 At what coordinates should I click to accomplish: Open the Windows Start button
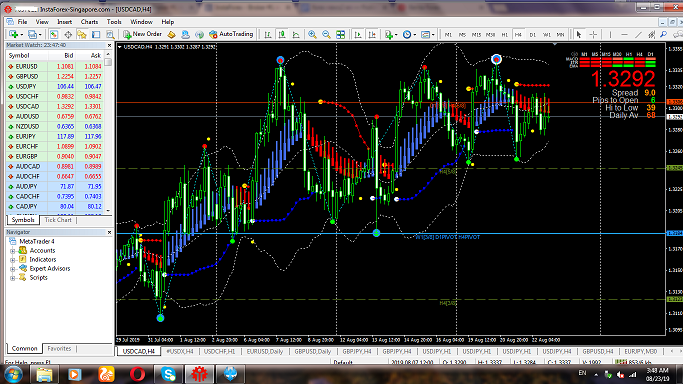click(13, 374)
